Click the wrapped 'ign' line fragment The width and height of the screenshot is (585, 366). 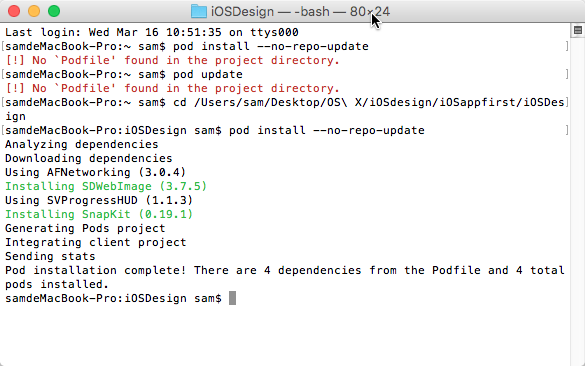coord(15,116)
